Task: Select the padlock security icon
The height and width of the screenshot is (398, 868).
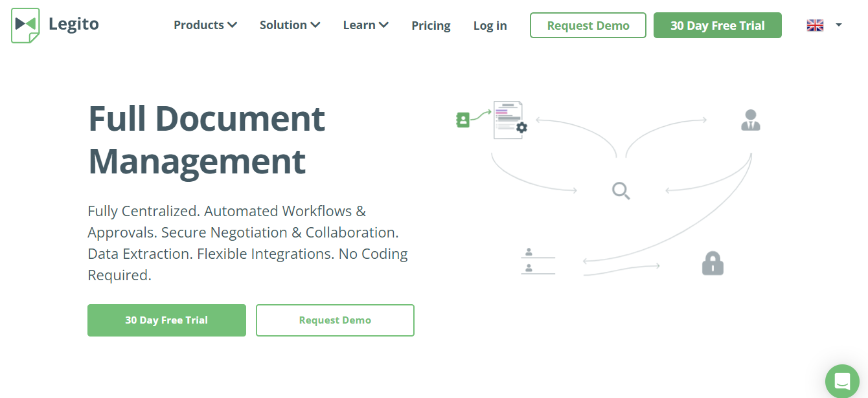Action: 713,263
